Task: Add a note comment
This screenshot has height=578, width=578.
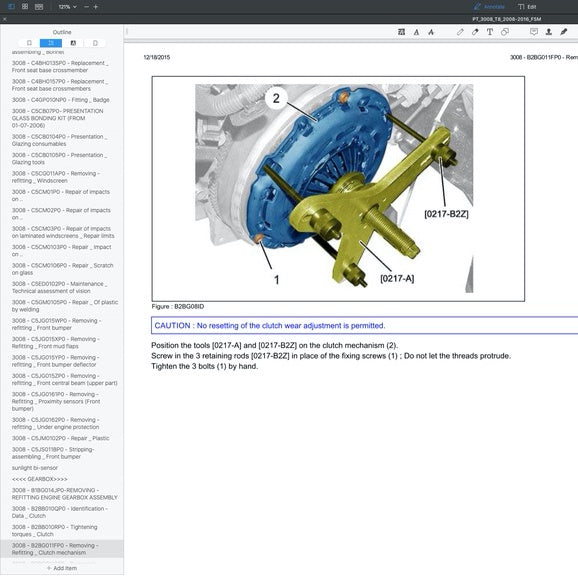Action: click(534, 32)
